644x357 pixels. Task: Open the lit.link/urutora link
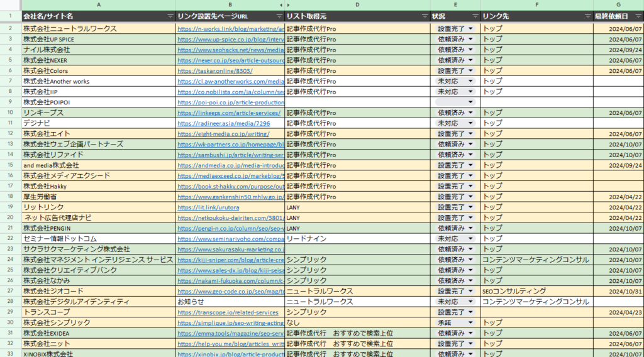click(x=208, y=207)
